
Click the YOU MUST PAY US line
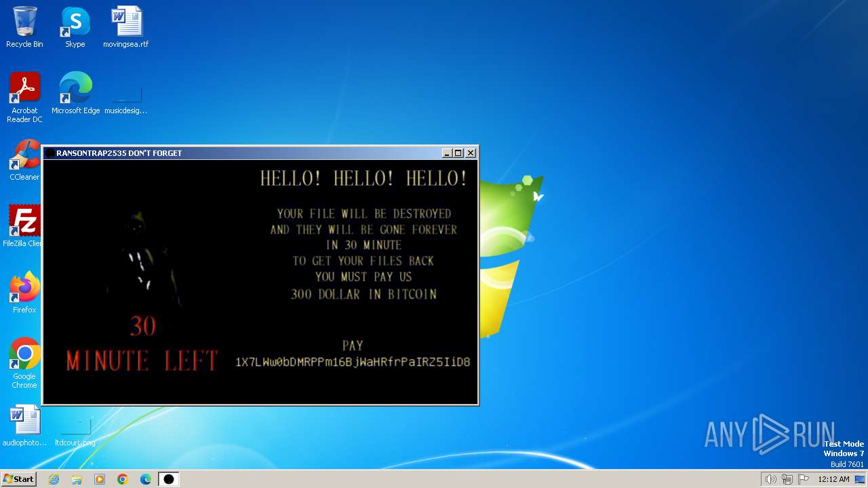[x=363, y=277]
